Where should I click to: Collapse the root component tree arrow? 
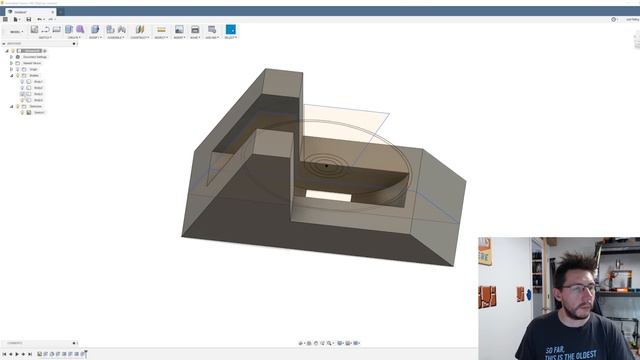click(7, 51)
